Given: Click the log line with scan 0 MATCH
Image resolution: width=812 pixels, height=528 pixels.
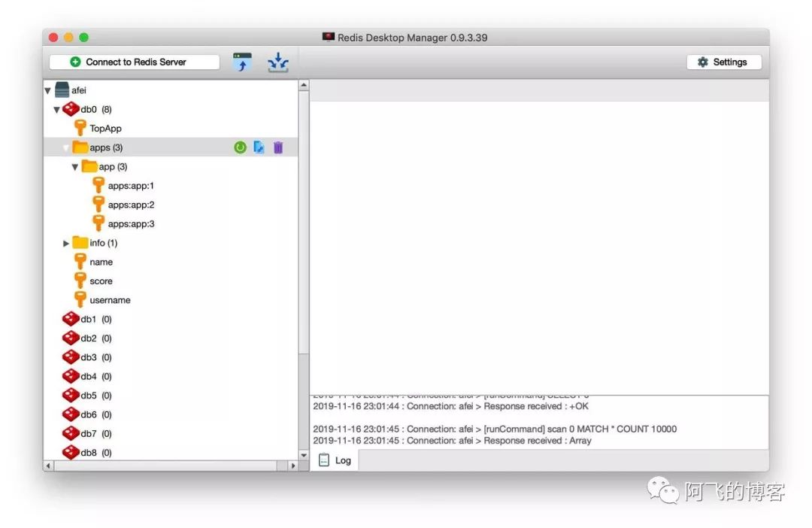Looking at the screenshot, I should click(495, 429).
